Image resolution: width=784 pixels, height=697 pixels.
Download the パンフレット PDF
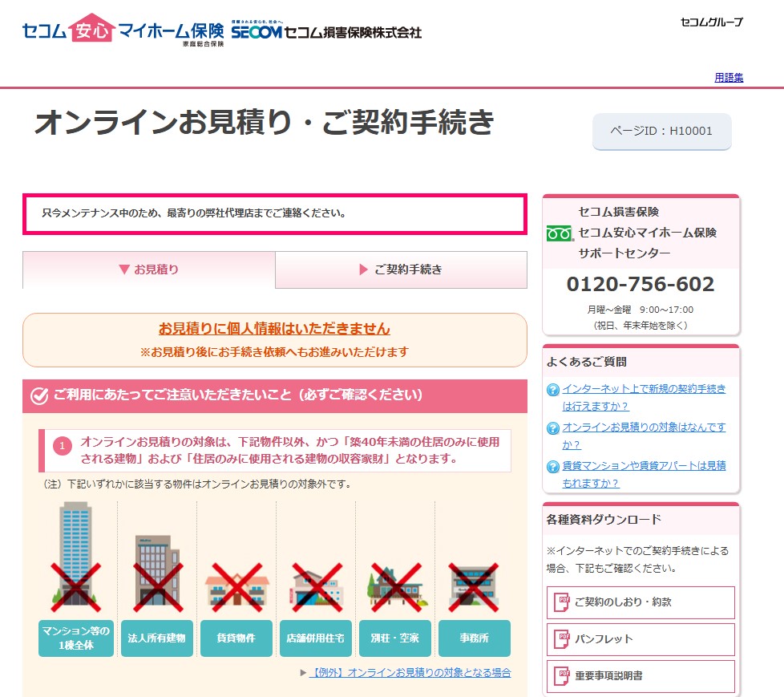[x=641, y=639]
